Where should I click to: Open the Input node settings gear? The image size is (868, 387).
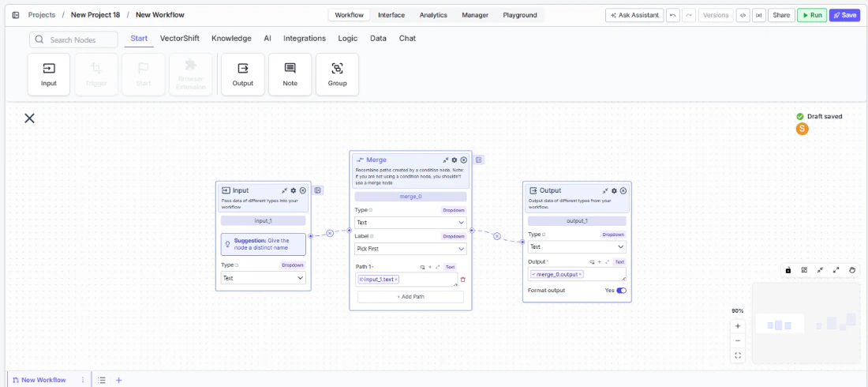click(294, 190)
